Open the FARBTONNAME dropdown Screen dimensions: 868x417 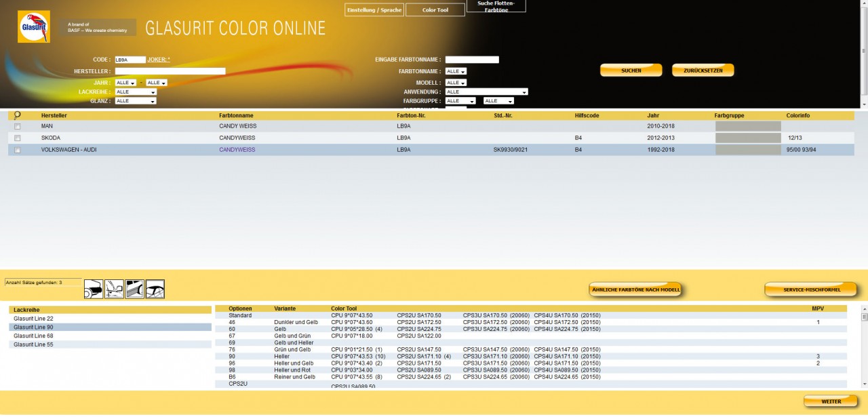pos(456,71)
